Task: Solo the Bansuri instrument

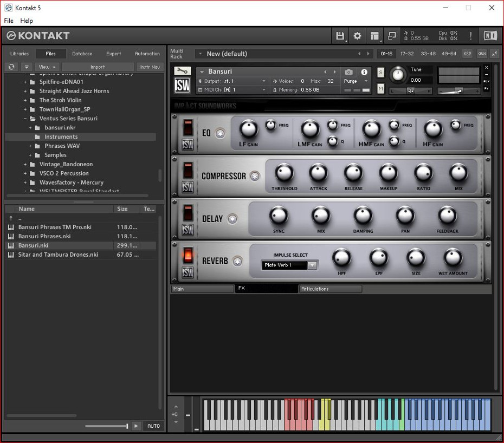Action: [x=380, y=72]
